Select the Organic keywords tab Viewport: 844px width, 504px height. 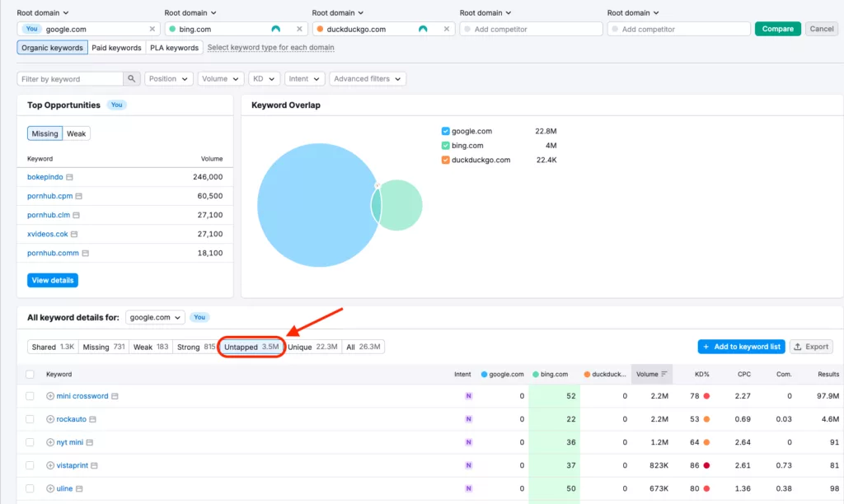pyautogui.click(x=52, y=47)
